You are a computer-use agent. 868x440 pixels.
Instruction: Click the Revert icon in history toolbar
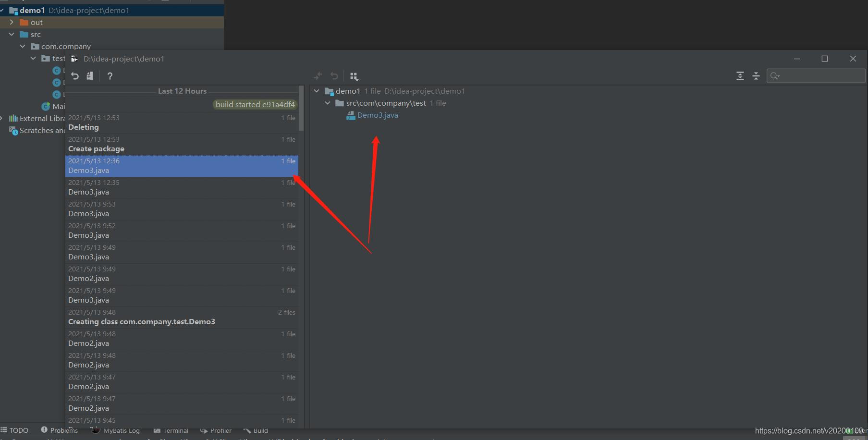pyautogui.click(x=75, y=76)
